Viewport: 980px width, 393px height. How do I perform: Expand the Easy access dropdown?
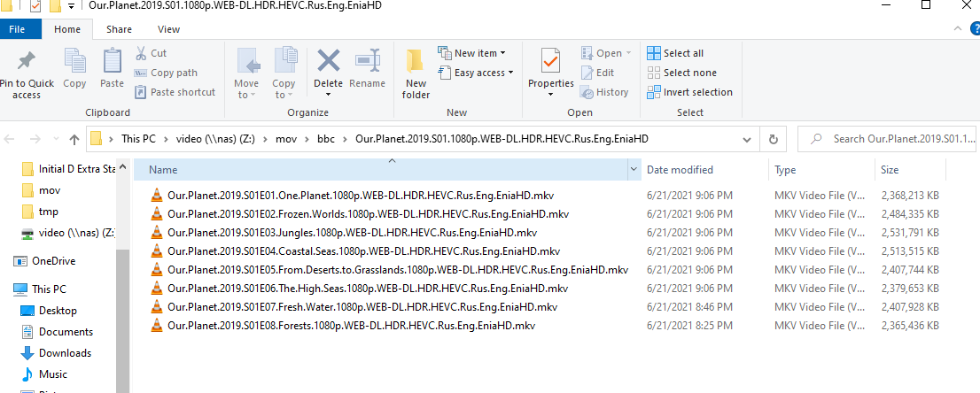510,73
